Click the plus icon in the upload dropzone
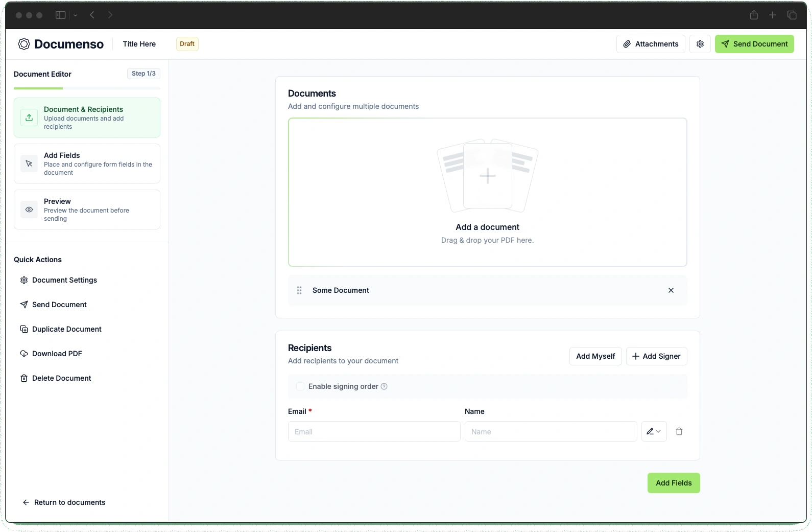Viewport: 812px width, 532px height. click(488, 176)
